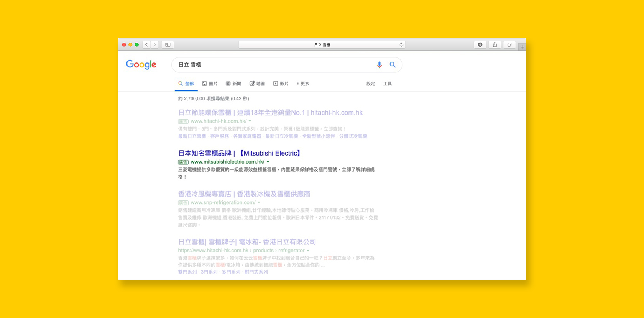Maximize the Safari window with the green button

137,45
